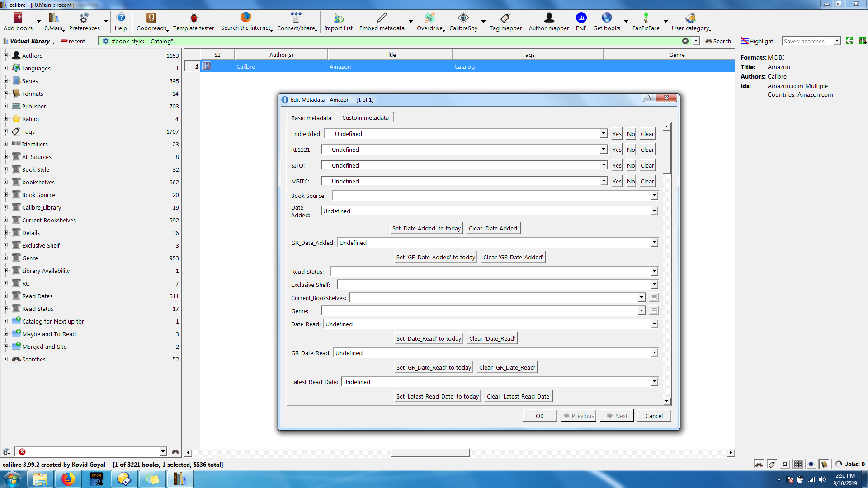Click Set 'Date Added' to today
The image size is (868, 488).
coord(426,228)
